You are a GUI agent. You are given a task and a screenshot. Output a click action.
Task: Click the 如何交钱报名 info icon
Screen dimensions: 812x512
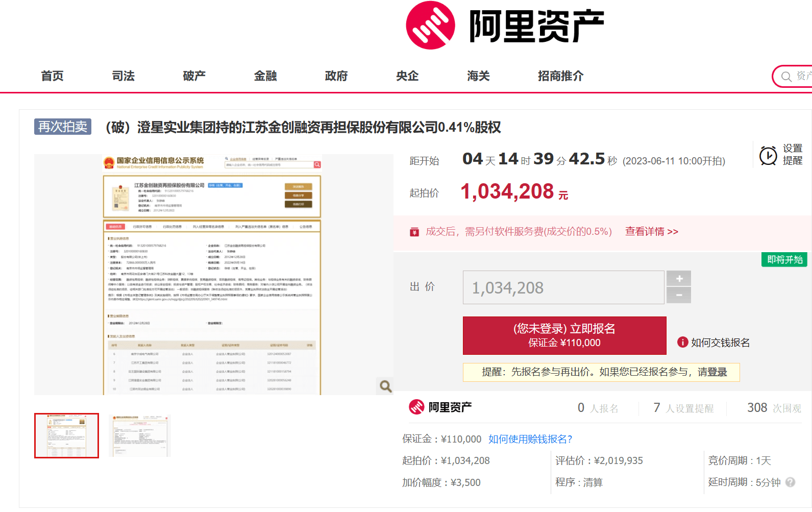(x=682, y=342)
